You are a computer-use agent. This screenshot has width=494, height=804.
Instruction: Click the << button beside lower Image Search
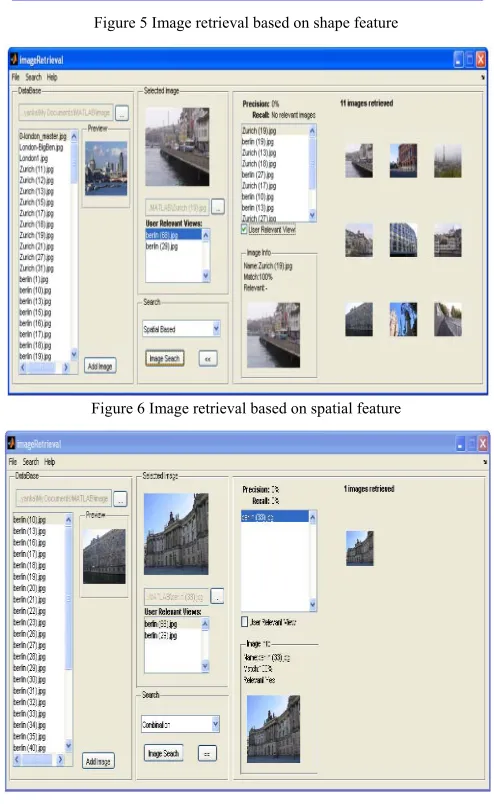pyautogui.click(x=207, y=753)
